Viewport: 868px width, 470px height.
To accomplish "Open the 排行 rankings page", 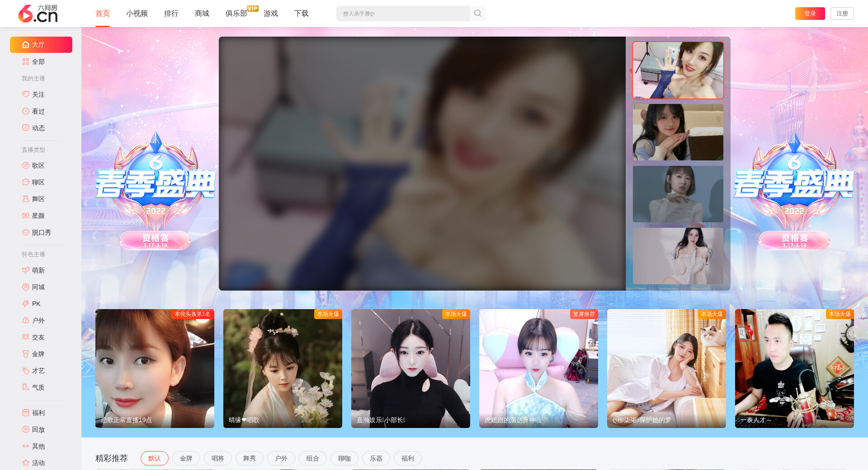I will tap(171, 14).
